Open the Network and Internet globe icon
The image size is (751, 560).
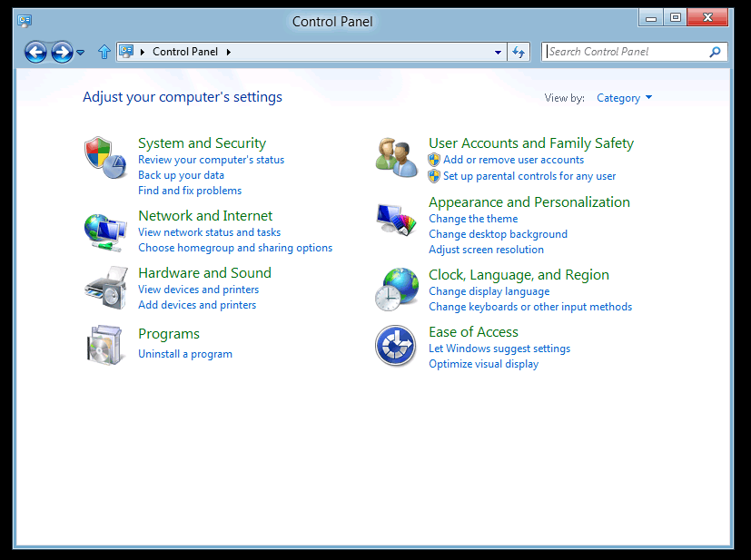(105, 232)
